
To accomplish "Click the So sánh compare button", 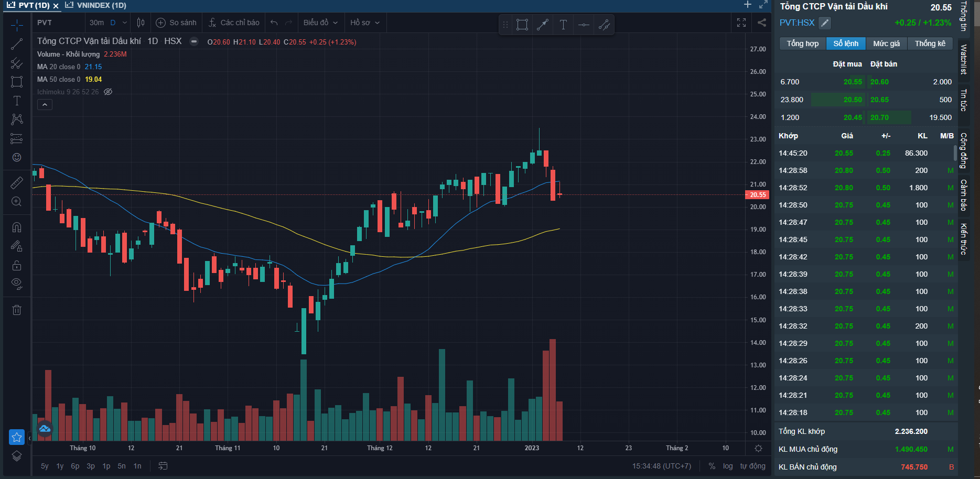I will tap(176, 23).
